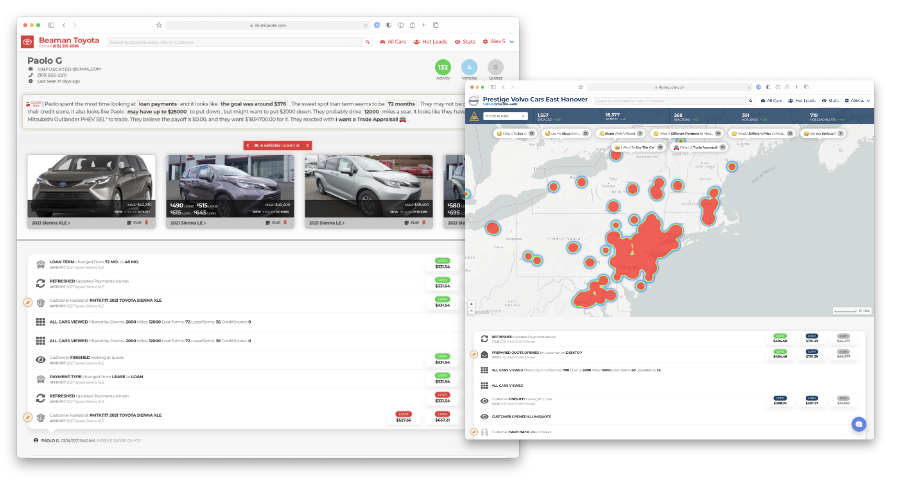Click the '72 months' highlighted phrase in summary
Viewport: 900px width, 480px height.
point(401,104)
